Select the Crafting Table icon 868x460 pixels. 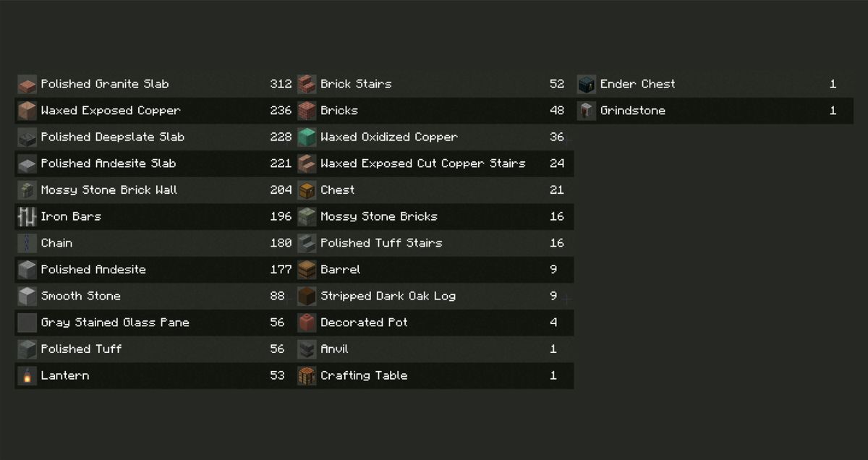[307, 376]
